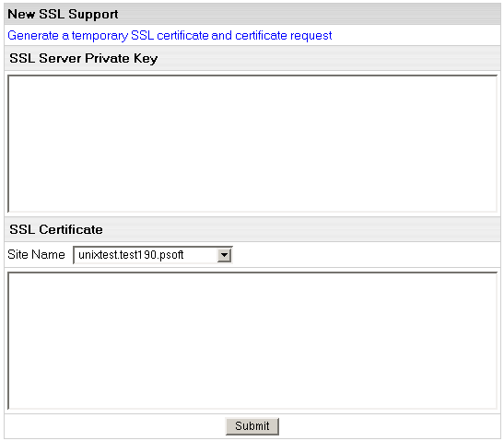504x441 pixels.
Task: Click inside the SSL Certificate text area
Action: pyautogui.click(x=252, y=341)
